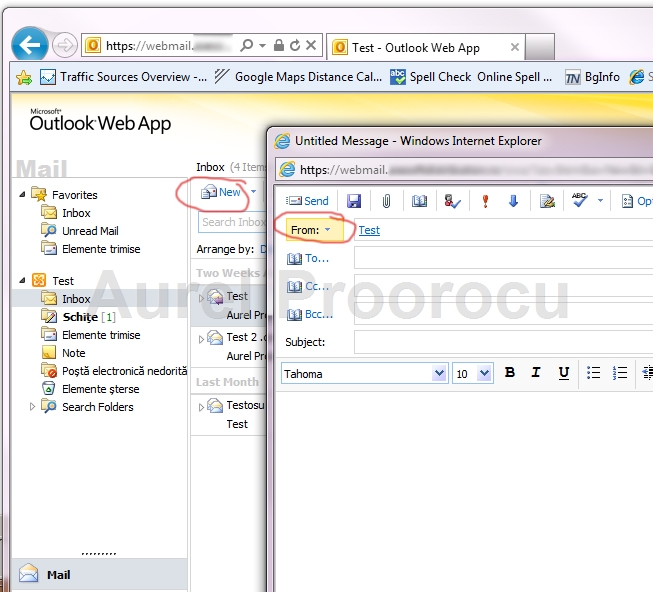Insert a bulleted list
653x592 pixels.
click(x=593, y=373)
